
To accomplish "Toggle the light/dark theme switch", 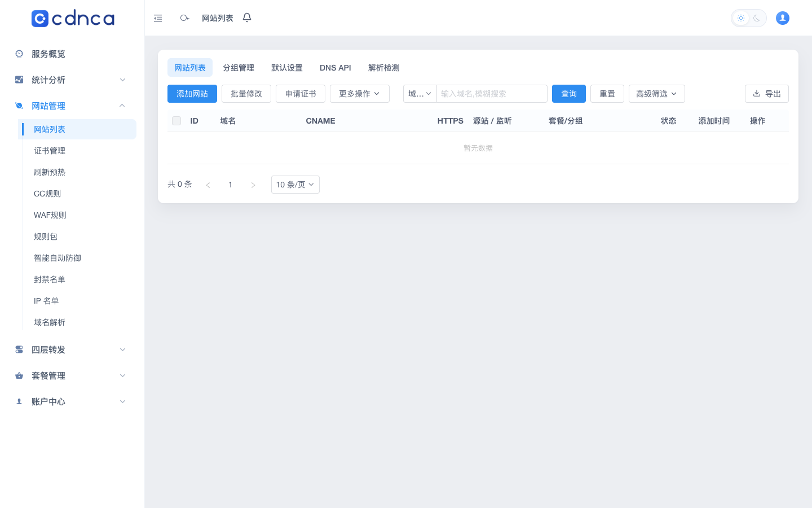I will [749, 18].
